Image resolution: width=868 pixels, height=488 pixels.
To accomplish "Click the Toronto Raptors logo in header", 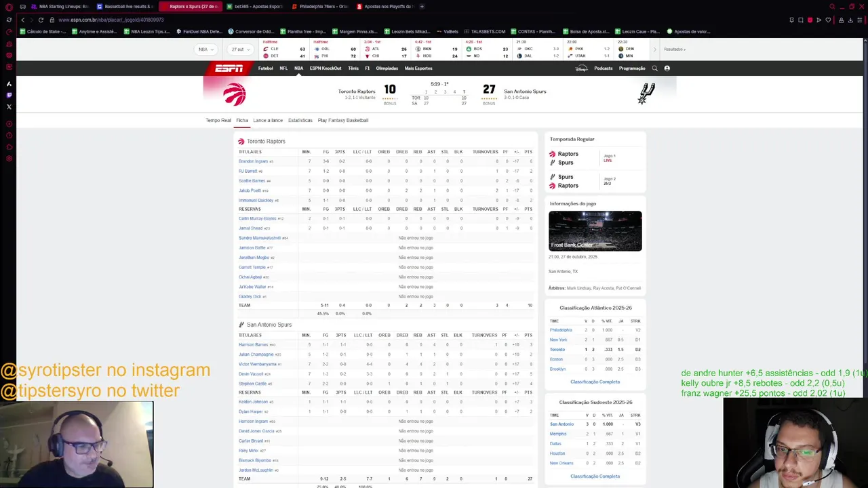I will 235,94.
